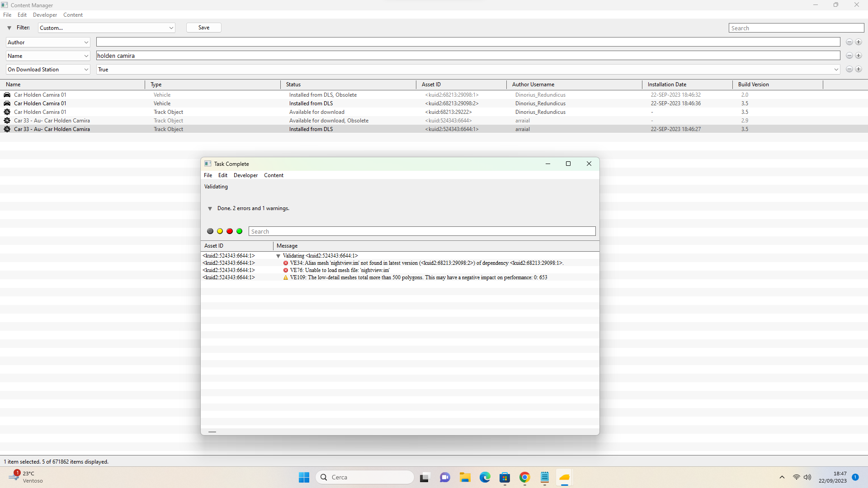Remove the Name filter row with minus icon

tap(849, 56)
